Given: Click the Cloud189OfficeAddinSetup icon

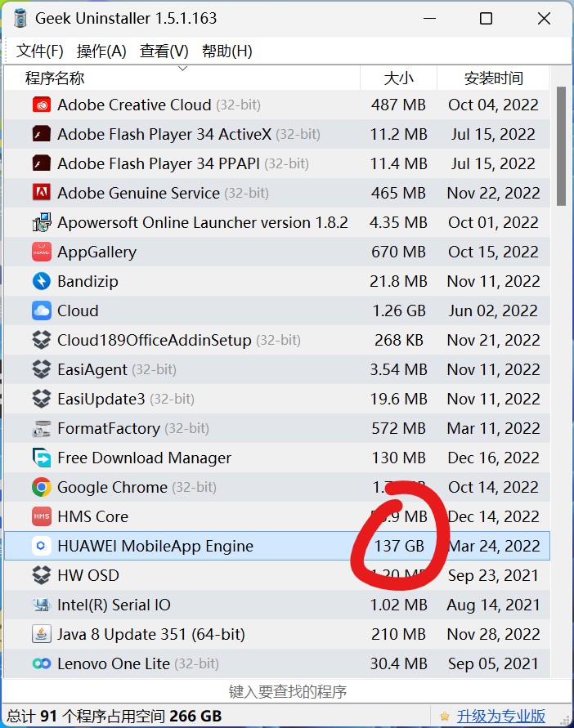Looking at the screenshot, I should (42, 340).
